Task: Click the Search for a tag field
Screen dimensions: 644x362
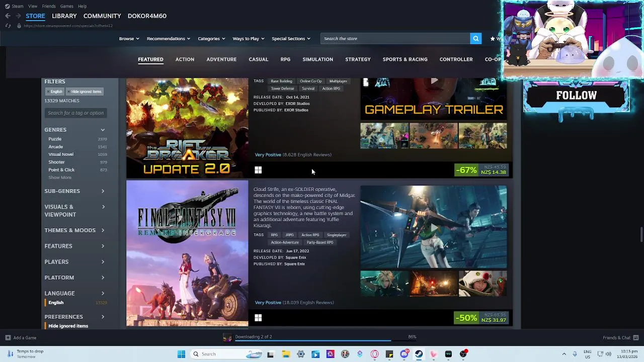Action: [x=75, y=113]
